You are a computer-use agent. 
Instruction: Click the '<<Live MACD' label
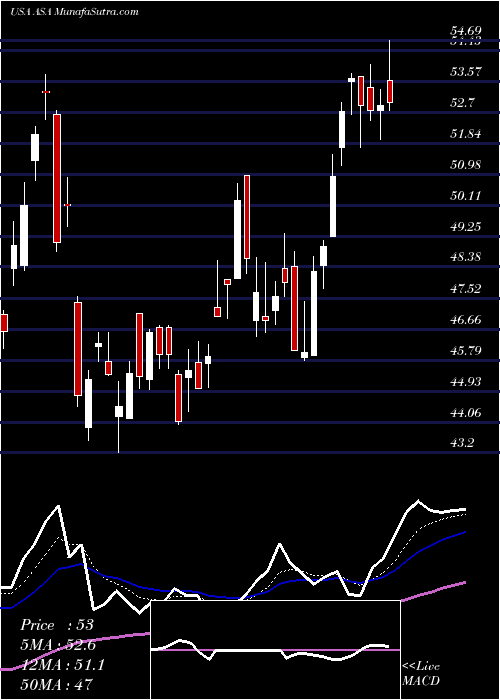point(421,674)
